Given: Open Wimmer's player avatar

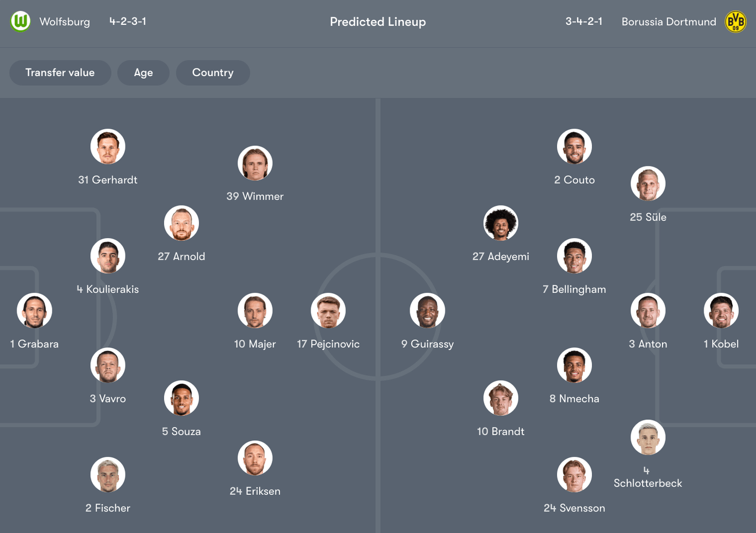Looking at the screenshot, I should 255,163.
